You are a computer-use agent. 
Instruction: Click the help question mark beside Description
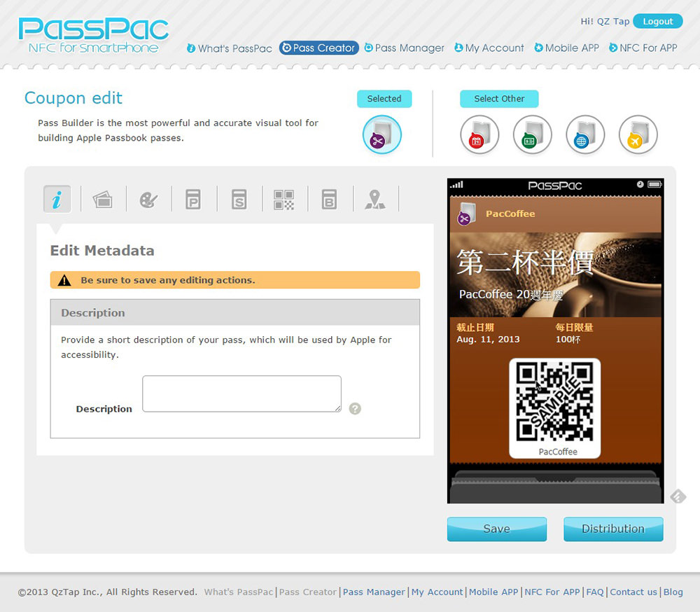(355, 408)
